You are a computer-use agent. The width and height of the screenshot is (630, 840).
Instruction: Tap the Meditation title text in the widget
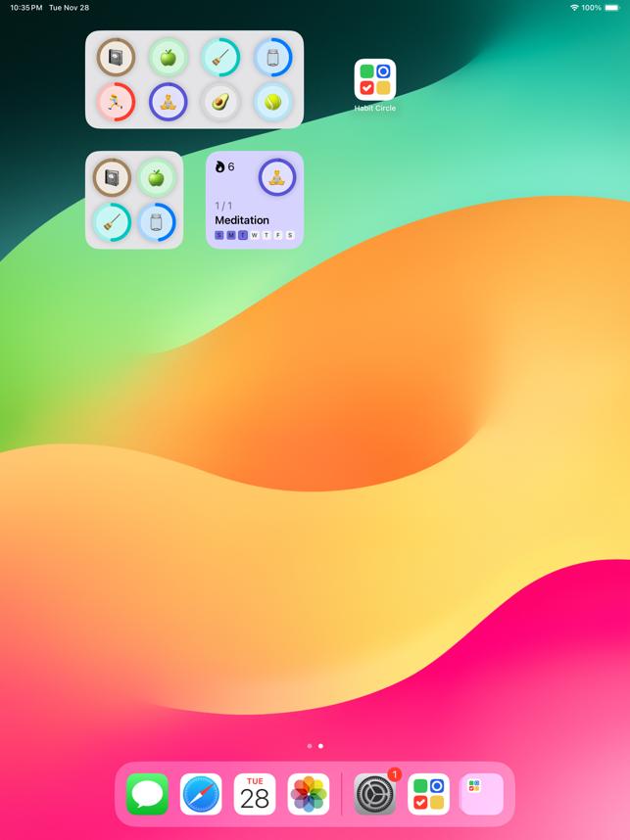[x=242, y=220]
